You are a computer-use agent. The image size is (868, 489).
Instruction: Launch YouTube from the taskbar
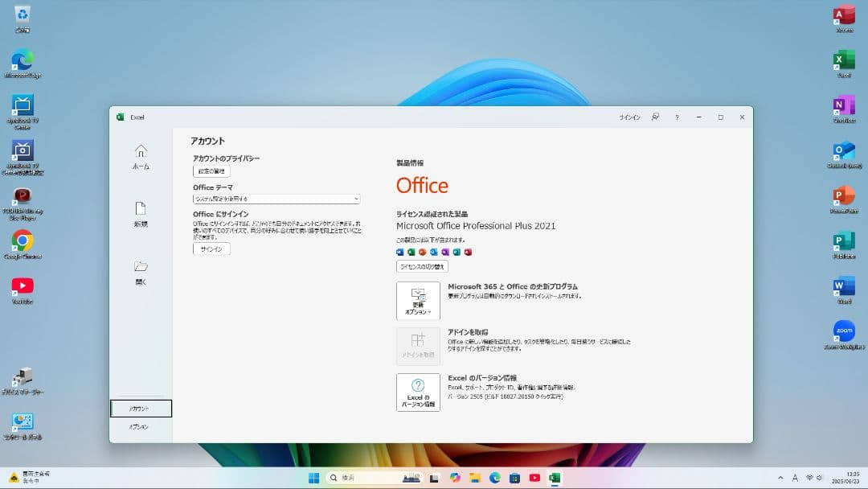(x=535, y=477)
